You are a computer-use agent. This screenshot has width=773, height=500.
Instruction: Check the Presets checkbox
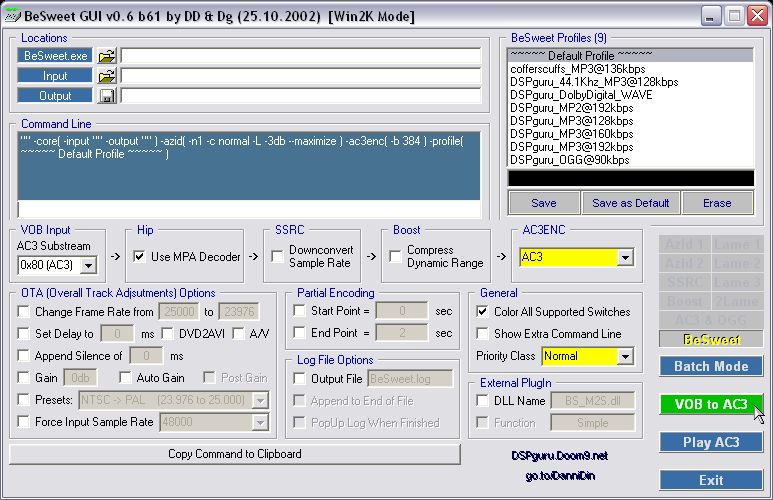coord(23,399)
